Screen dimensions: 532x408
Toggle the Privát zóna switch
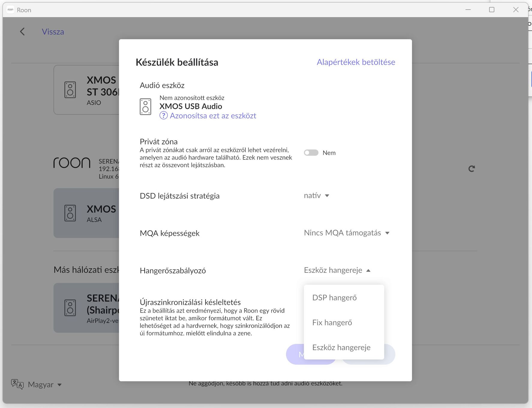point(311,153)
